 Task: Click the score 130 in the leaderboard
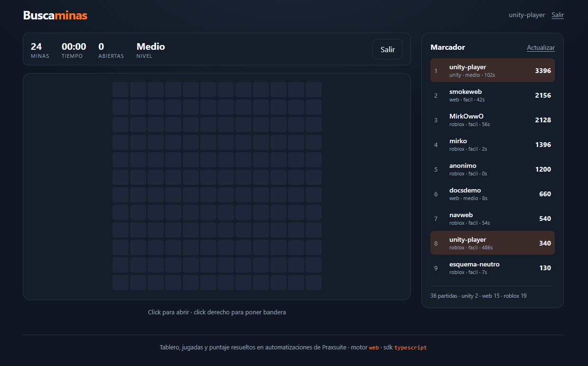pyautogui.click(x=545, y=268)
